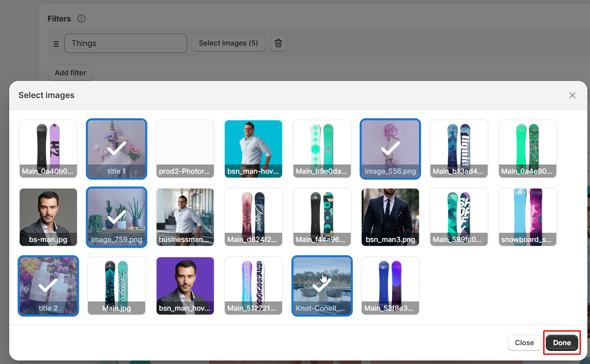The height and width of the screenshot is (364, 590).
Task: Click the Done button
Action: tap(562, 343)
